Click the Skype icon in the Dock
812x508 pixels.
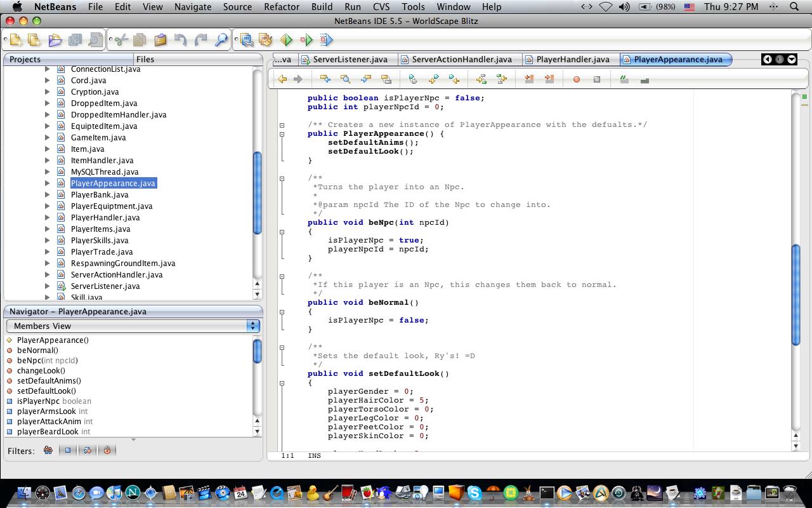pos(475,492)
